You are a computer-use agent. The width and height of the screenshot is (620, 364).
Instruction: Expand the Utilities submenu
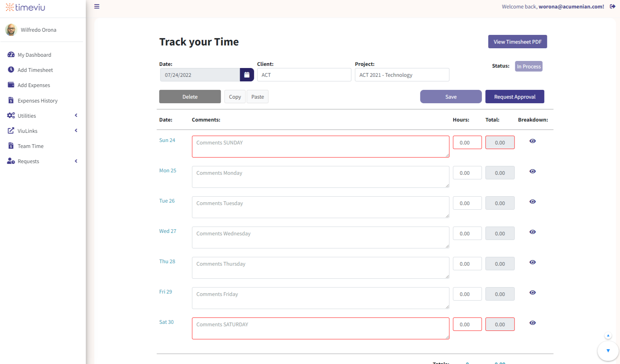coord(76,116)
